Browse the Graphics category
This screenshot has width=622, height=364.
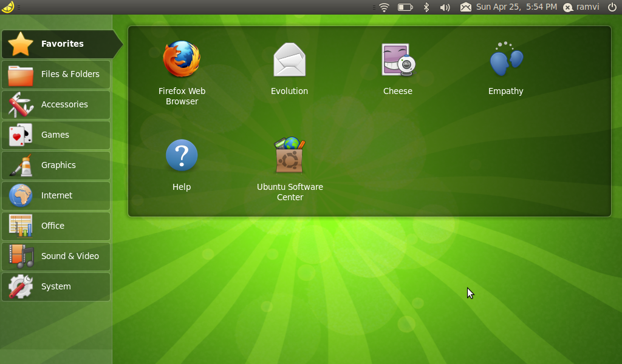[x=56, y=165]
